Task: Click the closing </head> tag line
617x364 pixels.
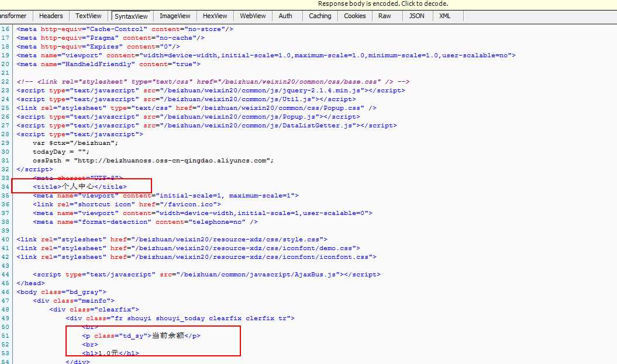Action: pyautogui.click(x=30, y=283)
